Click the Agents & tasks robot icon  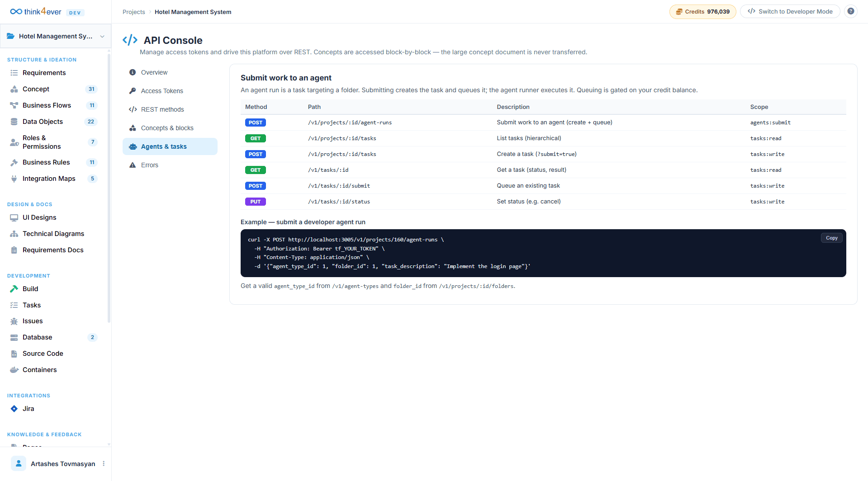pyautogui.click(x=133, y=146)
